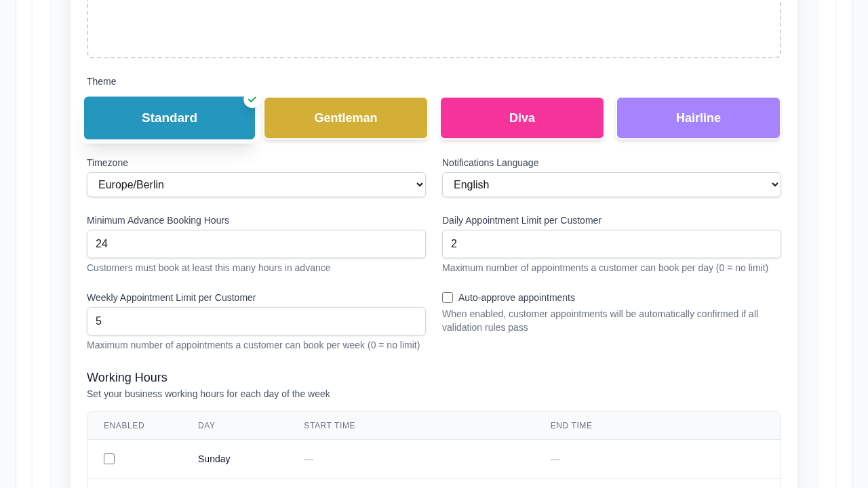Switch to the Hairline purple theme
The image size is (868, 488).
tap(698, 118)
